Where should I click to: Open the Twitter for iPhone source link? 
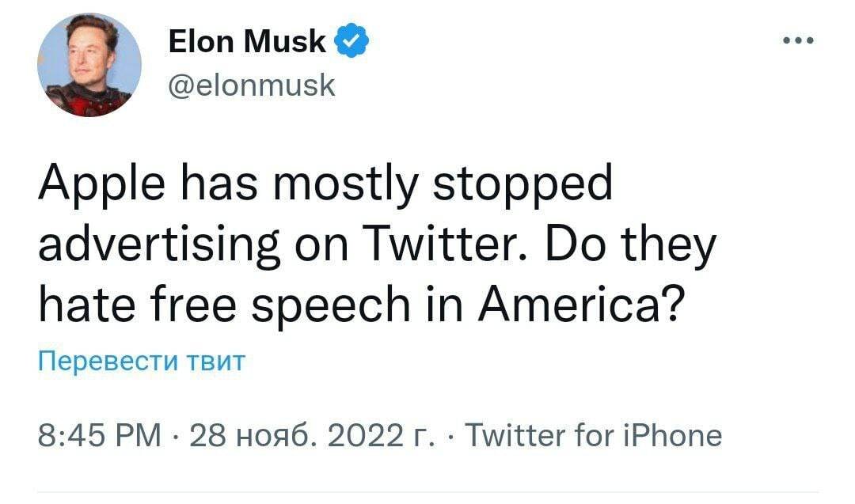(593, 435)
